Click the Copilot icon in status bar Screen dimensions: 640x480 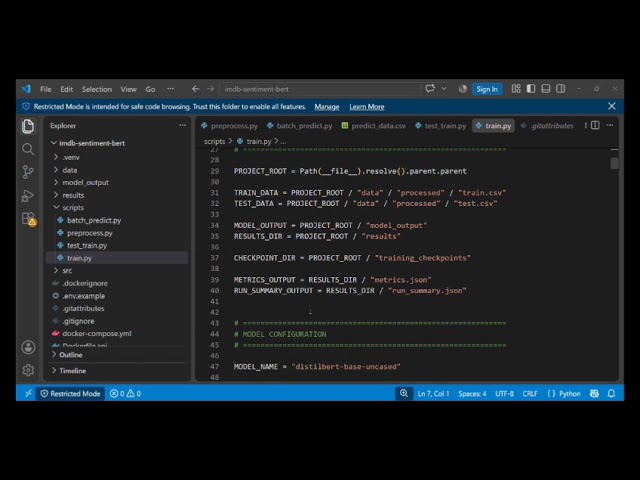pyautogui.click(x=594, y=393)
